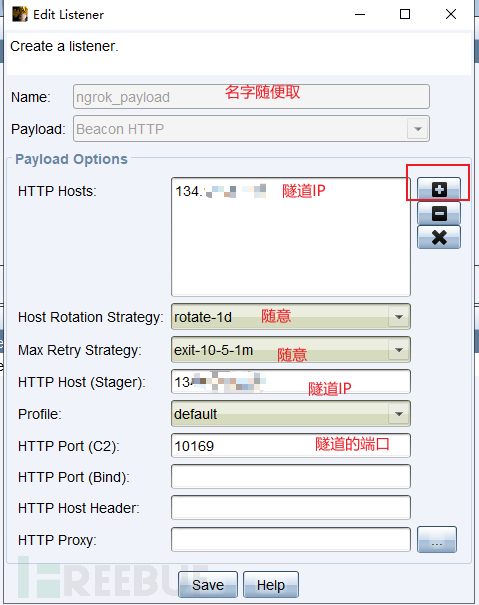Add a new HTTP host with plus button
Screen dimensions: 479x605
[439, 189]
